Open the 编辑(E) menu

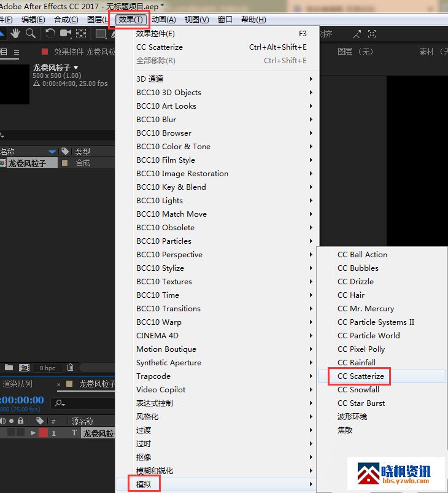[x=33, y=20]
